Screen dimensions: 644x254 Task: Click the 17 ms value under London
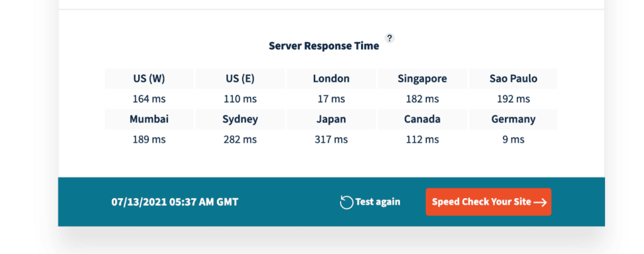click(331, 99)
